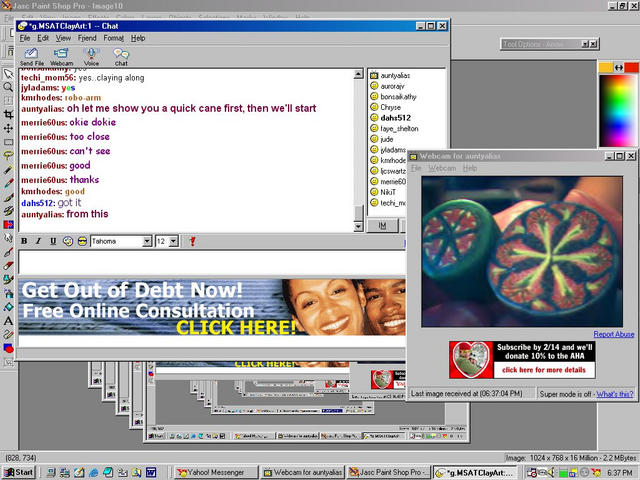Click chat scrollbar down arrow
640x480 pixels.
pos(358,227)
